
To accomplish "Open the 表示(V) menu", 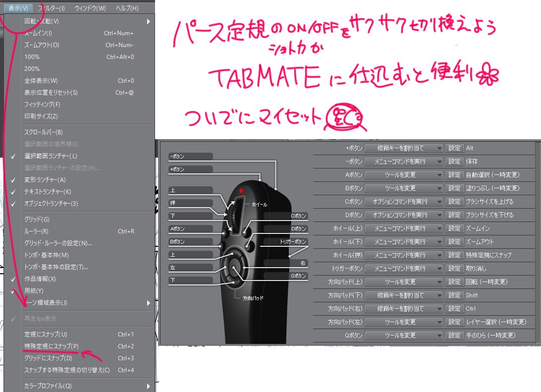I will tap(18, 8).
